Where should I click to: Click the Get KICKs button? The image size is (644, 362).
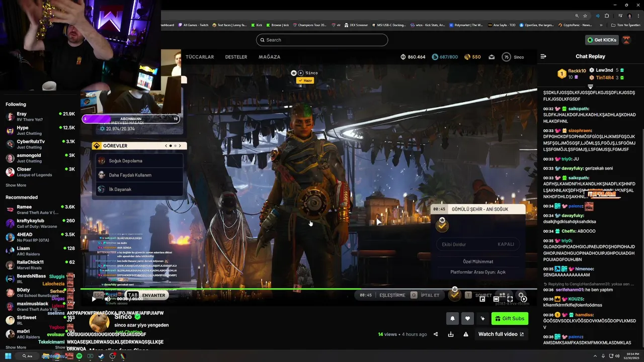[x=602, y=40]
